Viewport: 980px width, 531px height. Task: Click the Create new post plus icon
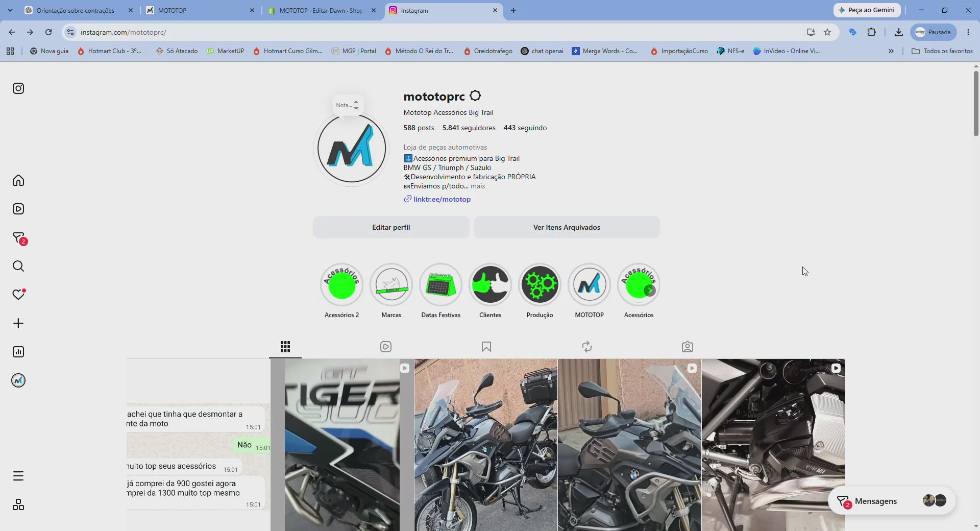(18, 323)
